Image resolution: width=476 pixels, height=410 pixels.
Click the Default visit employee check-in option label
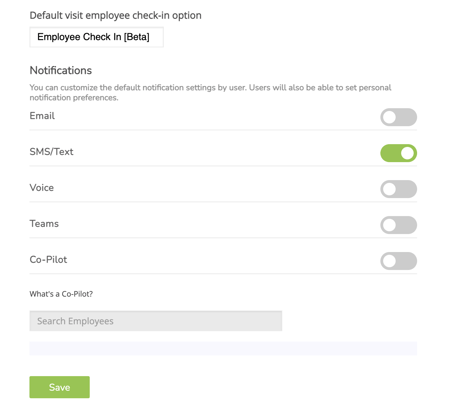click(x=115, y=15)
